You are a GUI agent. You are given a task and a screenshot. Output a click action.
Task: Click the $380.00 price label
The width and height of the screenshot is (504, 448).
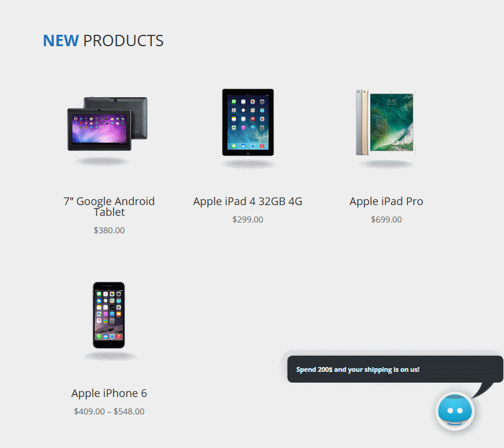(109, 230)
